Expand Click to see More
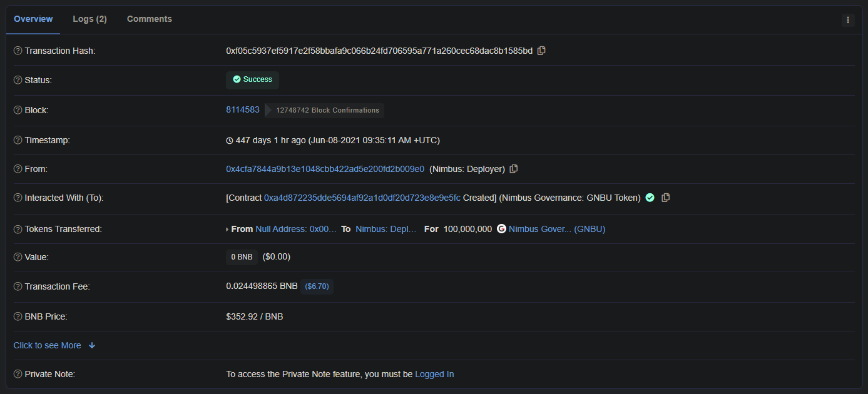This screenshot has width=868, height=394. point(54,345)
